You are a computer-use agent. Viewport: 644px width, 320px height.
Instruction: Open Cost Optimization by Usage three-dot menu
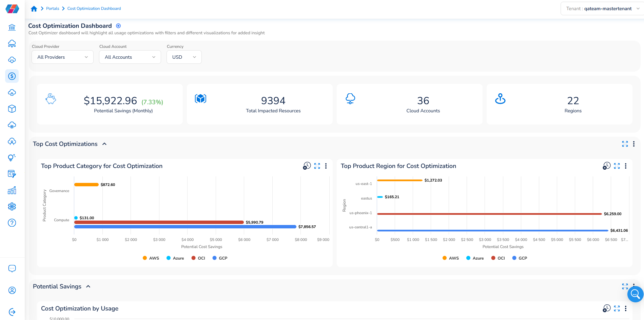(626, 308)
